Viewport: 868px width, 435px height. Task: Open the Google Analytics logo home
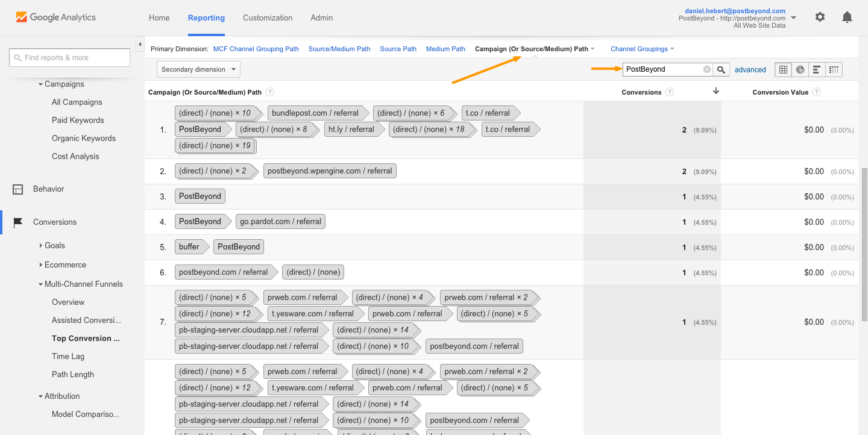click(x=55, y=17)
